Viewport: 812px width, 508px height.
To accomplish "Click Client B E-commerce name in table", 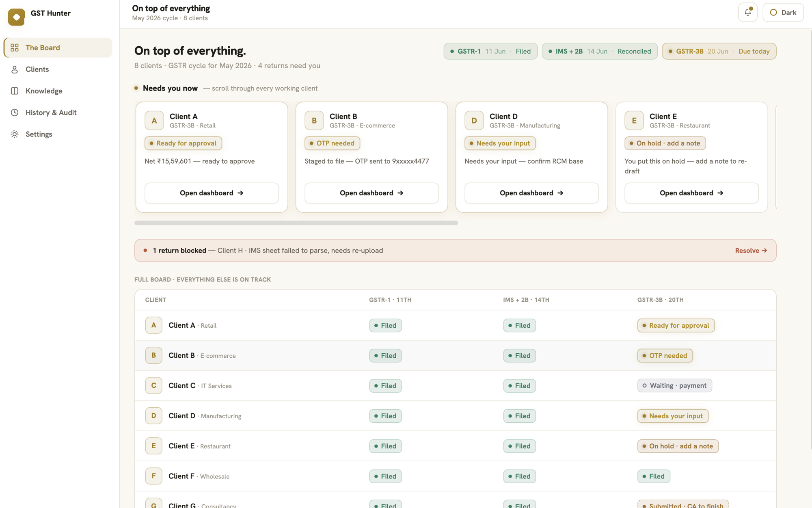I will pos(202,355).
